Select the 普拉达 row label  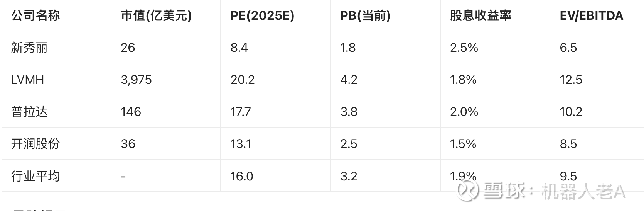[x=29, y=112]
